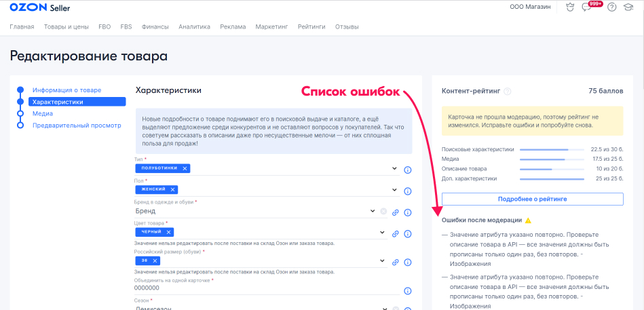The image size is (644, 310).
Task: Open the Реклама menu
Action: 233,26
